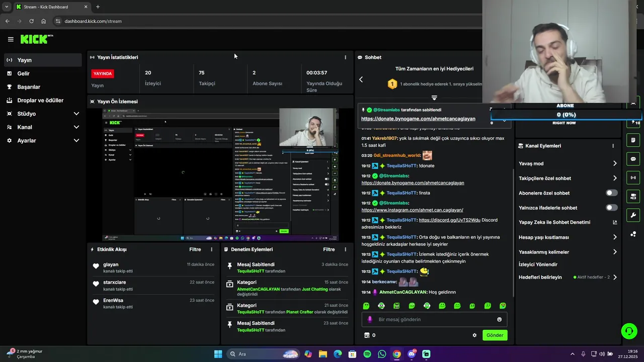644x362 pixels.
Task: Open Denetim Eylemleri three-dot options
Action: click(x=345, y=249)
